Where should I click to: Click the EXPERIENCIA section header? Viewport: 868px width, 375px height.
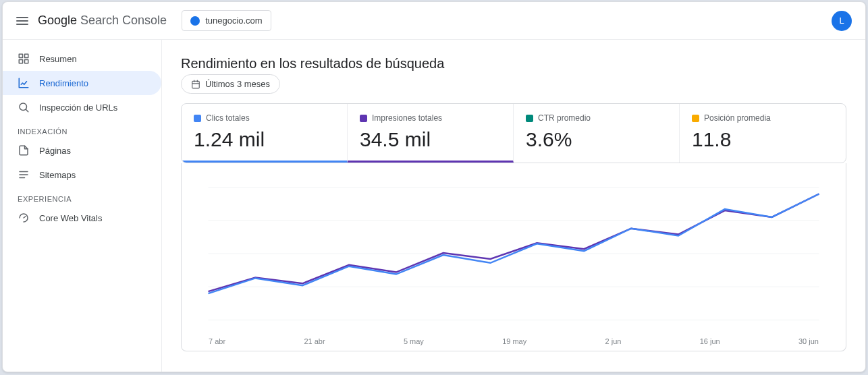[x=45, y=199]
